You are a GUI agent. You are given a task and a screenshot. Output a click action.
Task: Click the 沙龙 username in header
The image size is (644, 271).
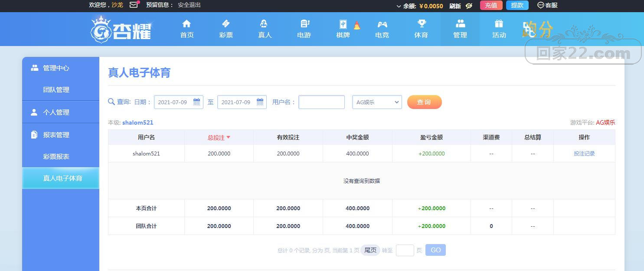pos(117,5)
